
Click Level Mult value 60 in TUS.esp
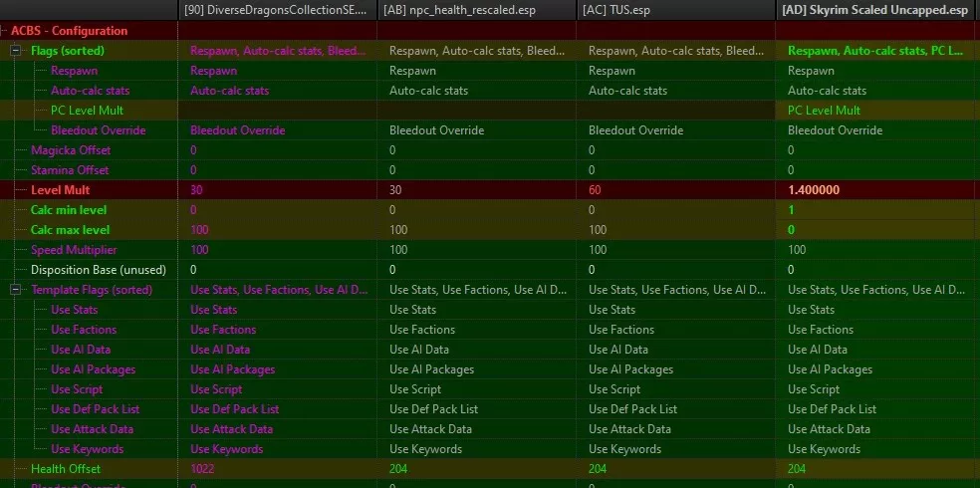595,190
